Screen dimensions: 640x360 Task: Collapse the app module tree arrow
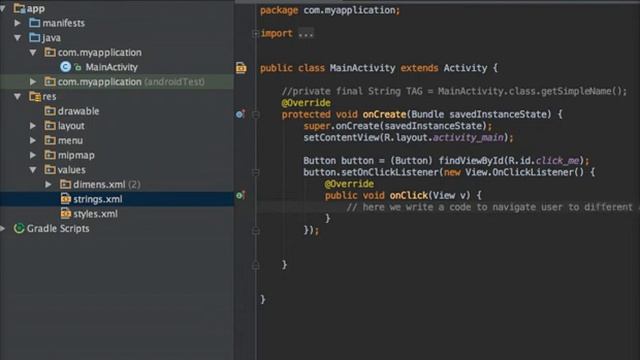pos(2,8)
